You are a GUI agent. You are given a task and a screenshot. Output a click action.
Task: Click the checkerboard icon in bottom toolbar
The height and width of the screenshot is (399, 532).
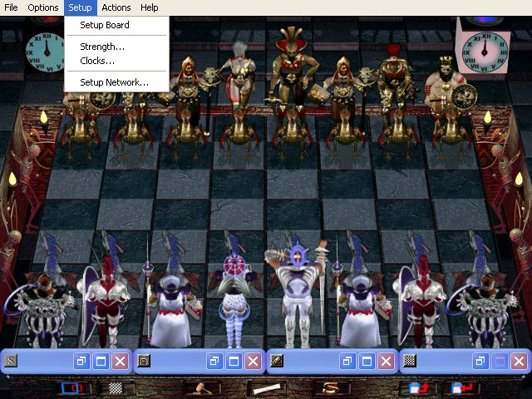pos(116,388)
